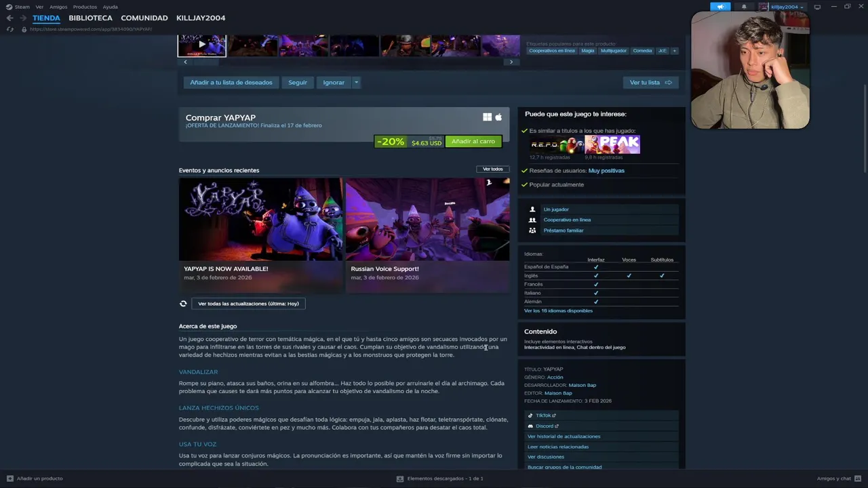Expand Ver los 18 idiomas disponibles

click(x=558, y=310)
